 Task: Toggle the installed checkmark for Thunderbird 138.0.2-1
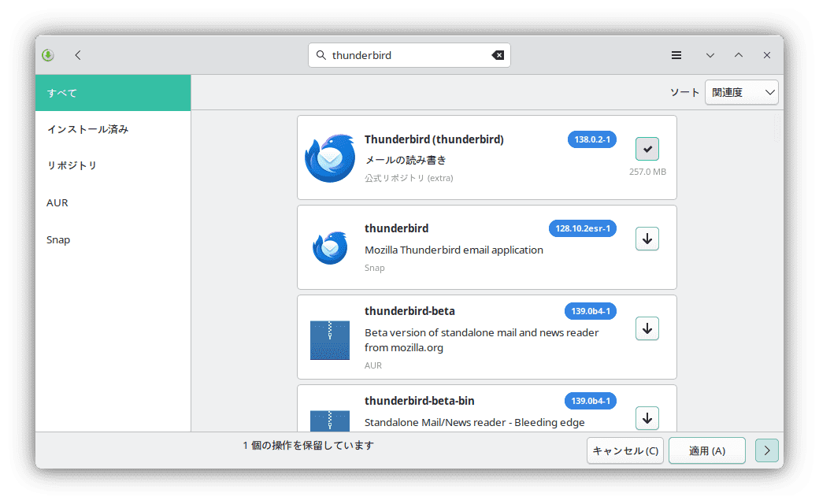647,149
